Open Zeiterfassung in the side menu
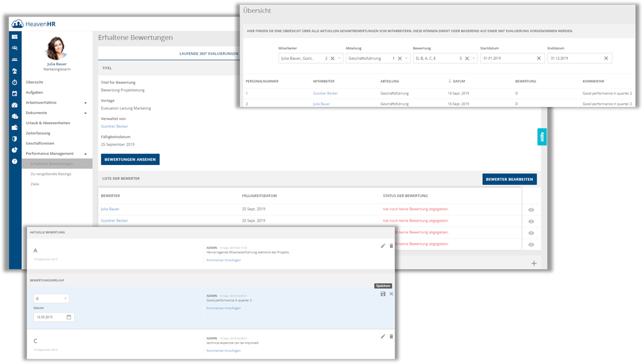 (38, 133)
